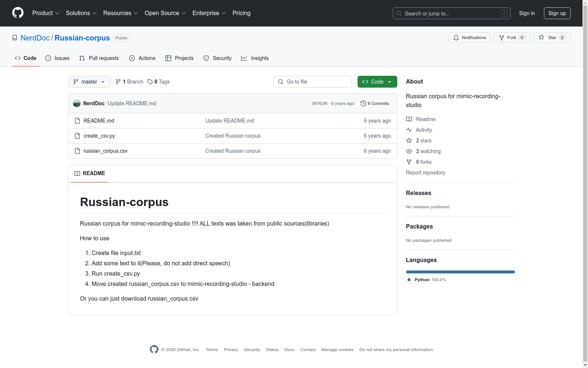
Task: Click the Notifications button
Action: click(x=470, y=38)
